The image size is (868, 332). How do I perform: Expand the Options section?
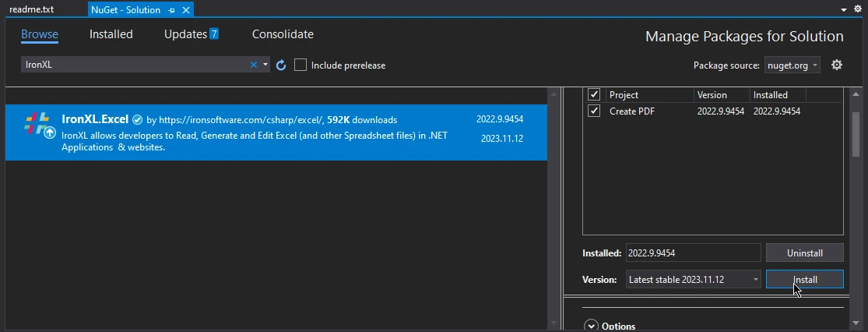[591, 326]
